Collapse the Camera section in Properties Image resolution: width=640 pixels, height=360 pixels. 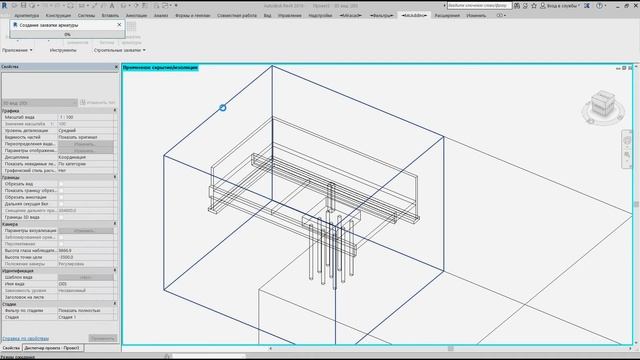115,224
